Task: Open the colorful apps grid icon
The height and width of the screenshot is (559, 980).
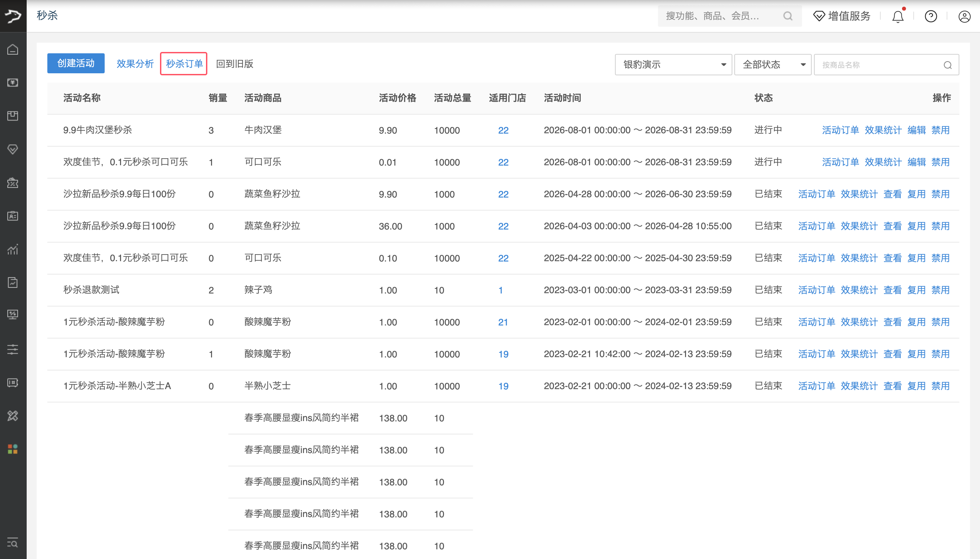Action: click(13, 449)
